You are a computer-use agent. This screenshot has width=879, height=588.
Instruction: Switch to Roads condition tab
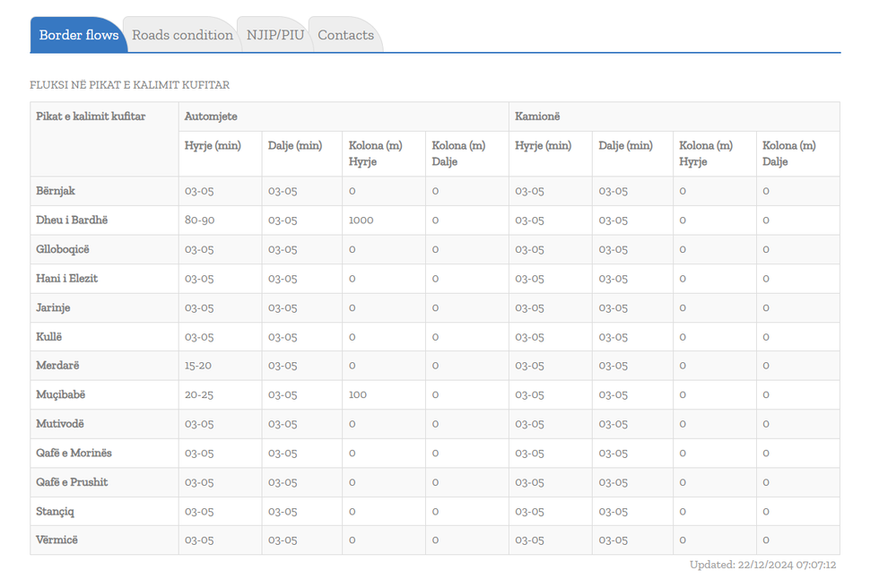[x=182, y=35]
